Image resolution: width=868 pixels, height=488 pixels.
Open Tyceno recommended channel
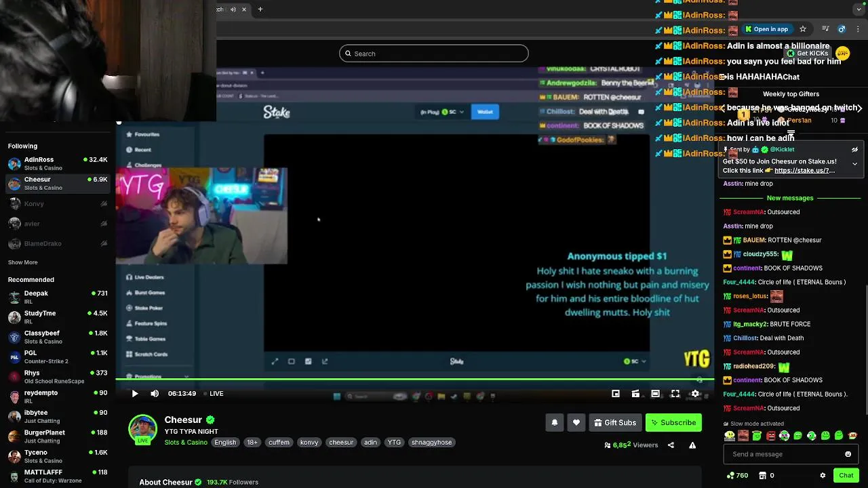pyautogui.click(x=58, y=456)
